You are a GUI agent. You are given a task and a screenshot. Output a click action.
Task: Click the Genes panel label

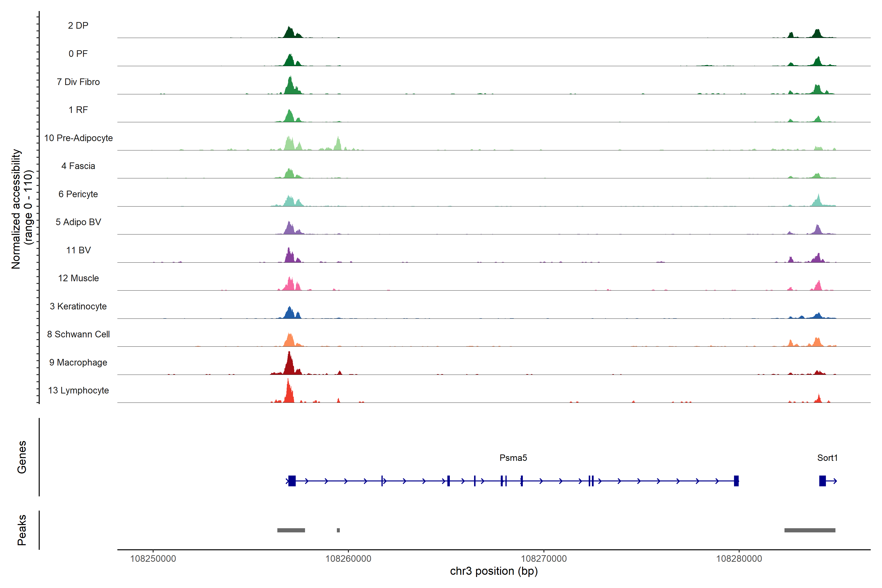click(x=22, y=457)
